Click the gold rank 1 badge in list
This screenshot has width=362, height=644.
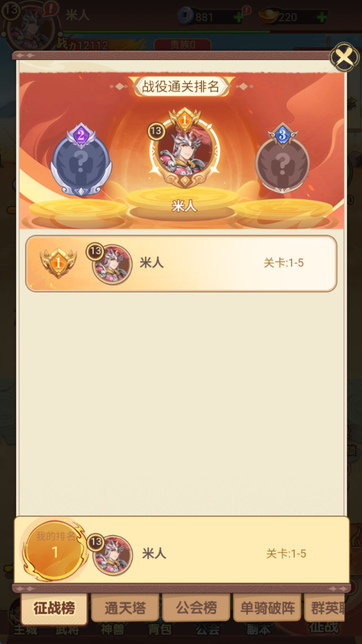point(58,263)
